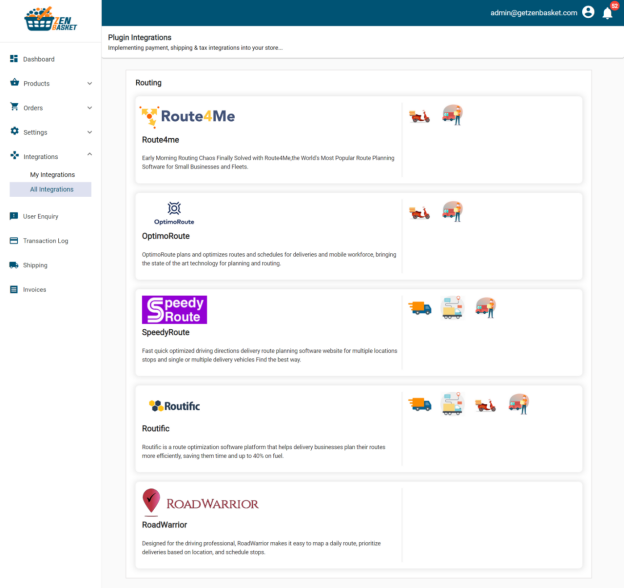624x588 pixels.
Task: Go to Dashboard in the sidebar
Action: pyautogui.click(x=39, y=59)
